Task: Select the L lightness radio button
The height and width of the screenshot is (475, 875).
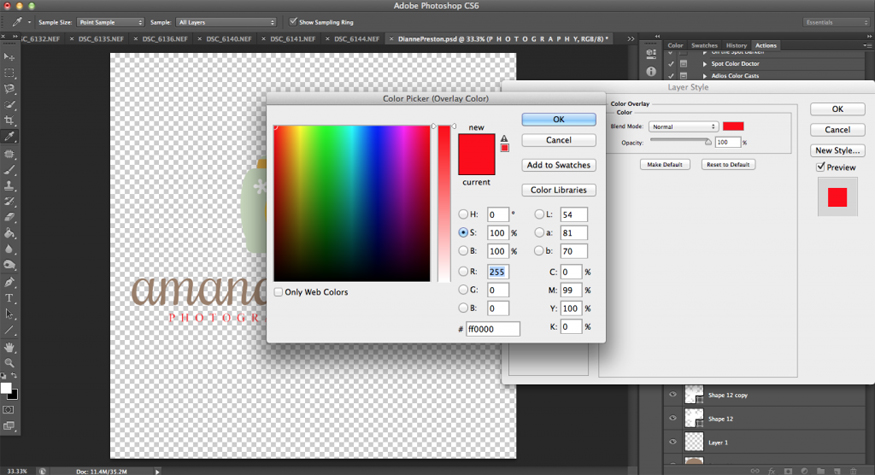Action: 539,214
